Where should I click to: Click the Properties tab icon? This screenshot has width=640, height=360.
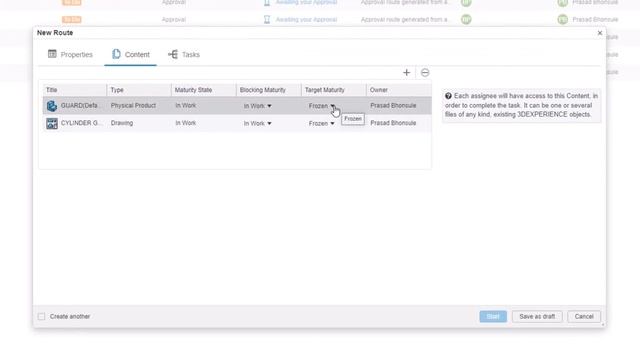(52, 54)
